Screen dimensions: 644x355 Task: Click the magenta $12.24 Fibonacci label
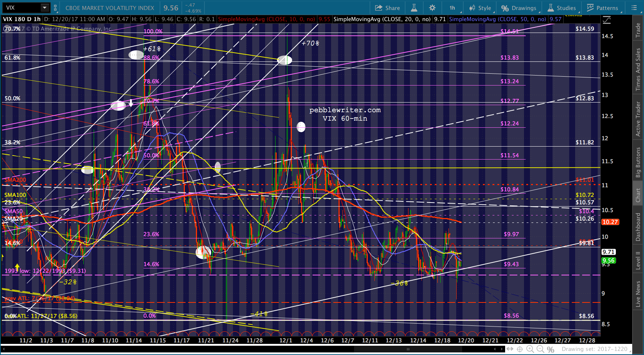(x=510, y=124)
